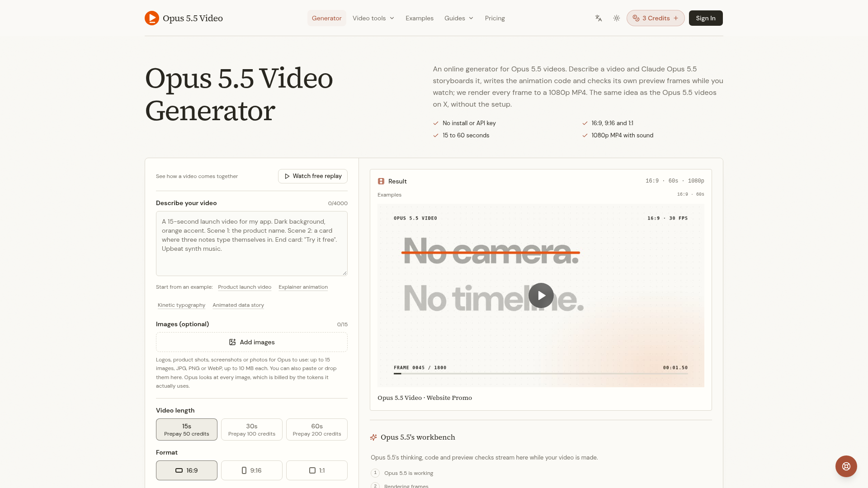Choose the 16:9 format
Viewport: 868px width, 488px height.
tap(187, 470)
